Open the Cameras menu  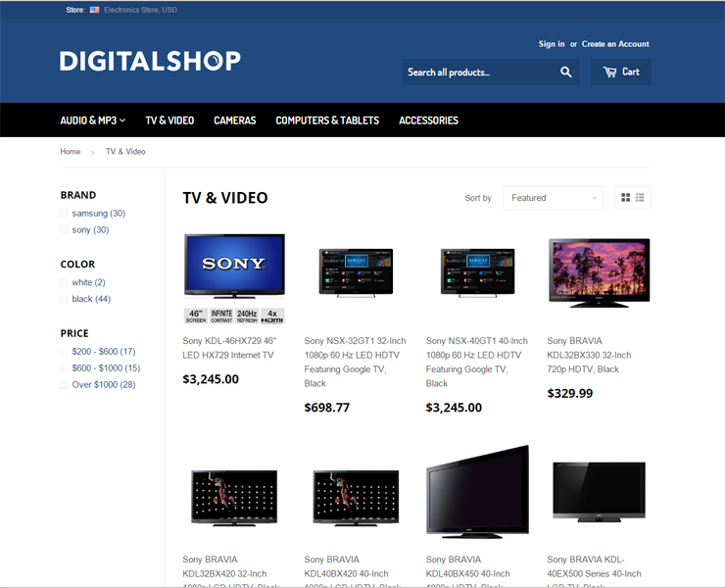tap(235, 121)
